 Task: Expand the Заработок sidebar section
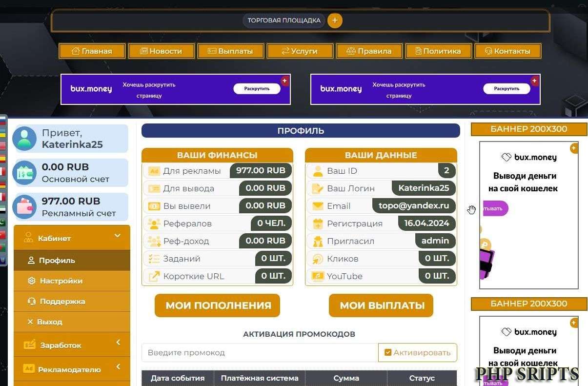click(x=118, y=343)
